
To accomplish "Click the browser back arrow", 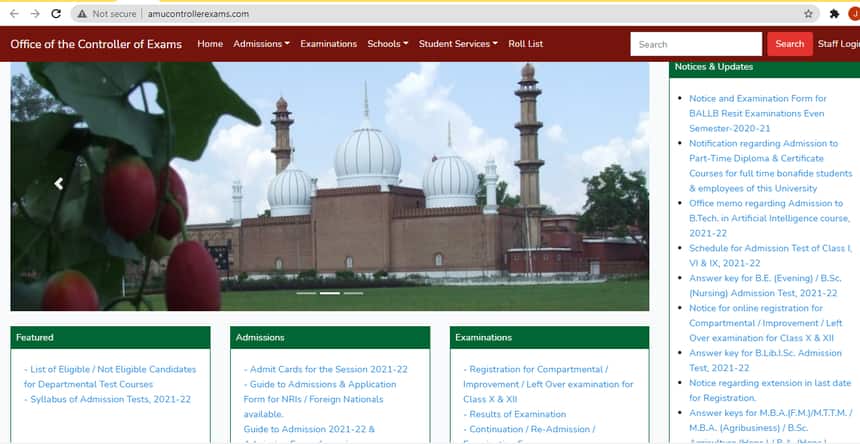I will pyautogui.click(x=13, y=14).
